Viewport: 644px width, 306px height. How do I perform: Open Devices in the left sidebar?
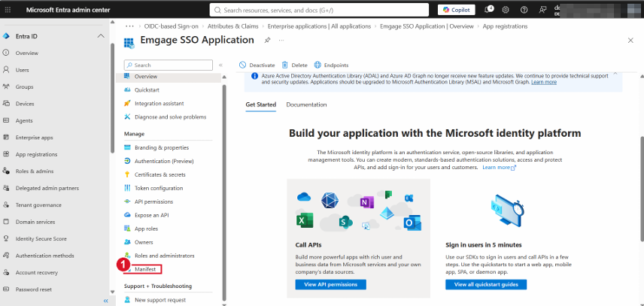point(25,104)
